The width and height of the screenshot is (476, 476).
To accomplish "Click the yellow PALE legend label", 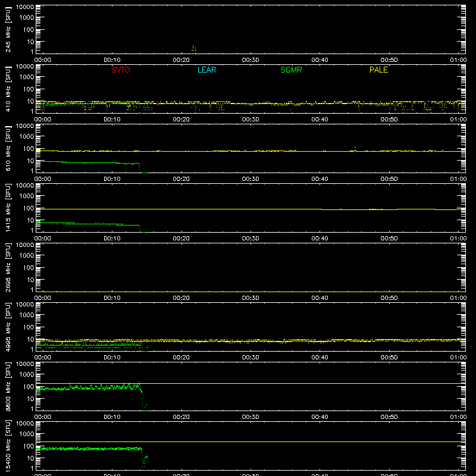I will click(x=378, y=70).
